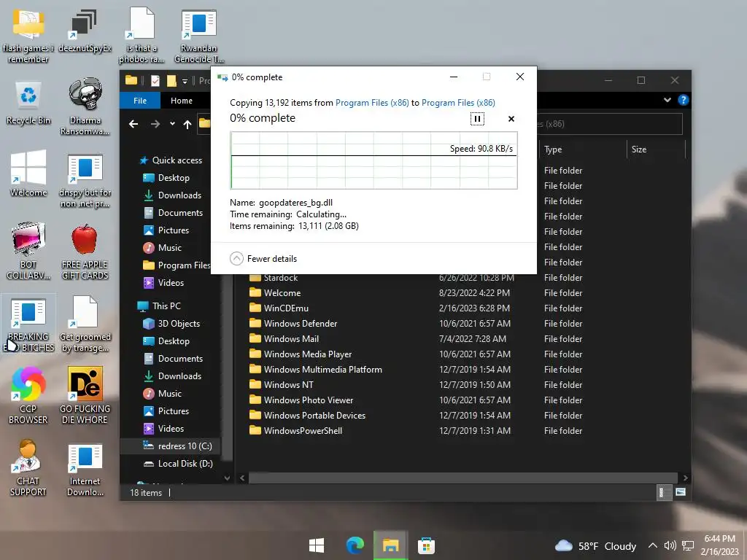The image size is (747, 560).
Task: Click the New folder quick access toolbar icon
Action: point(171,80)
